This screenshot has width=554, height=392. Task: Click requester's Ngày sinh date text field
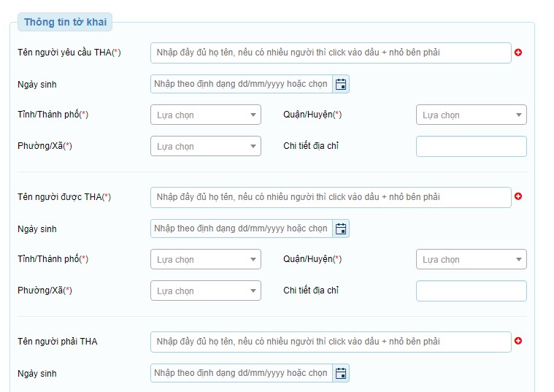tap(241, 84)
